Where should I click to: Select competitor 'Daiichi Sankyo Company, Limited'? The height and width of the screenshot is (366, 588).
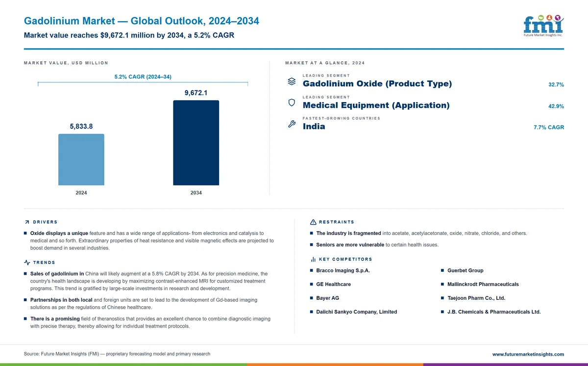pos(357,312)
